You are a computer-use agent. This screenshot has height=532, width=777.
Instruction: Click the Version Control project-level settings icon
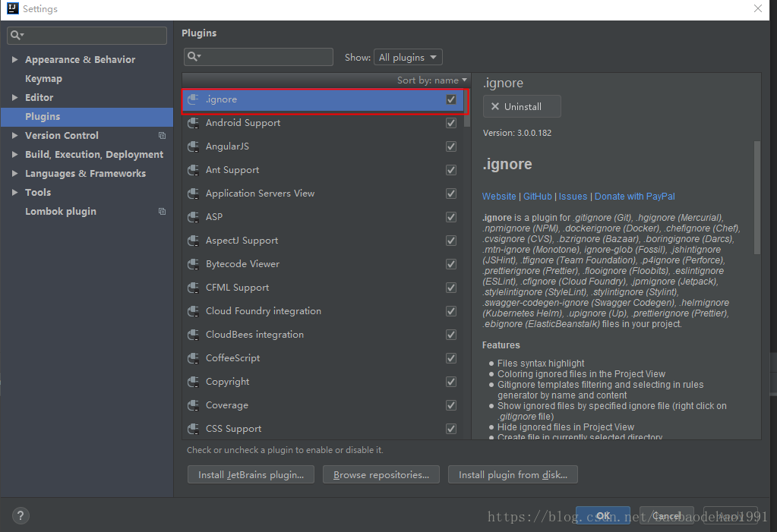(162, 135)
